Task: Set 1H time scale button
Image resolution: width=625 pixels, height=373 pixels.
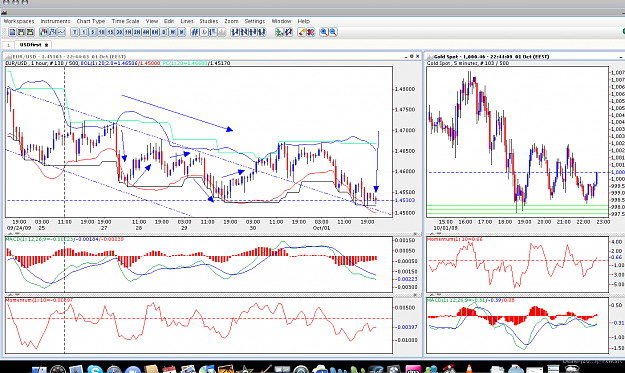Action: pyautogui.click(x=128, y=32)
